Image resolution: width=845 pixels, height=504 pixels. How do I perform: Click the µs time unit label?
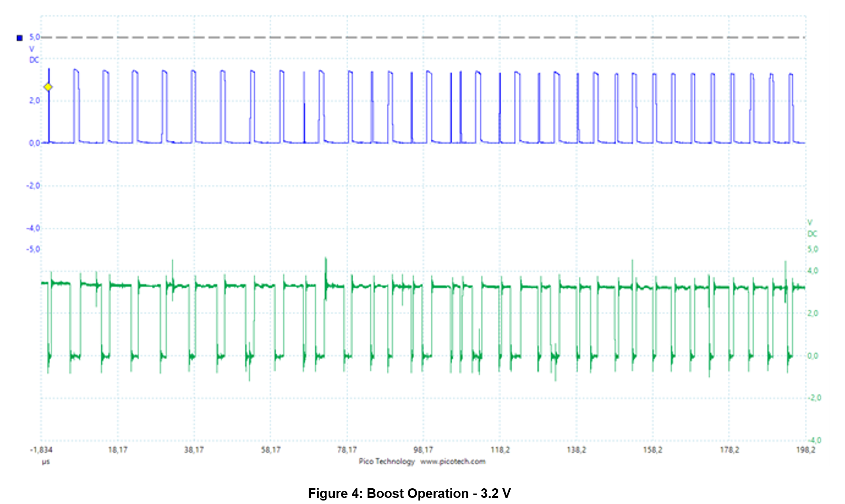46,462
